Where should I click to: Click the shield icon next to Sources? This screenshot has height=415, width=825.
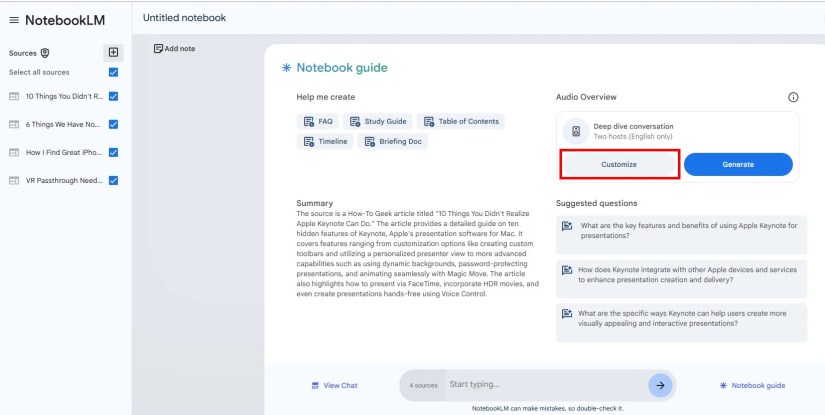(x=45, y=53)
